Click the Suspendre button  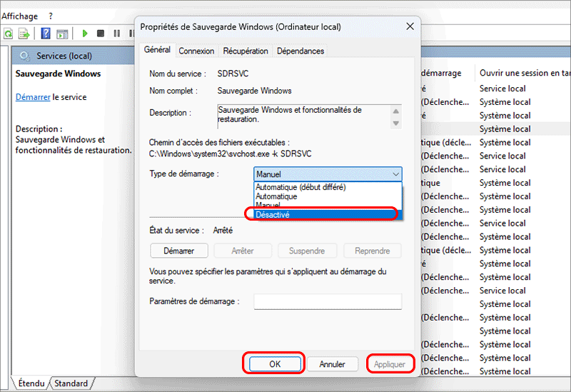[x=307, y=251]
